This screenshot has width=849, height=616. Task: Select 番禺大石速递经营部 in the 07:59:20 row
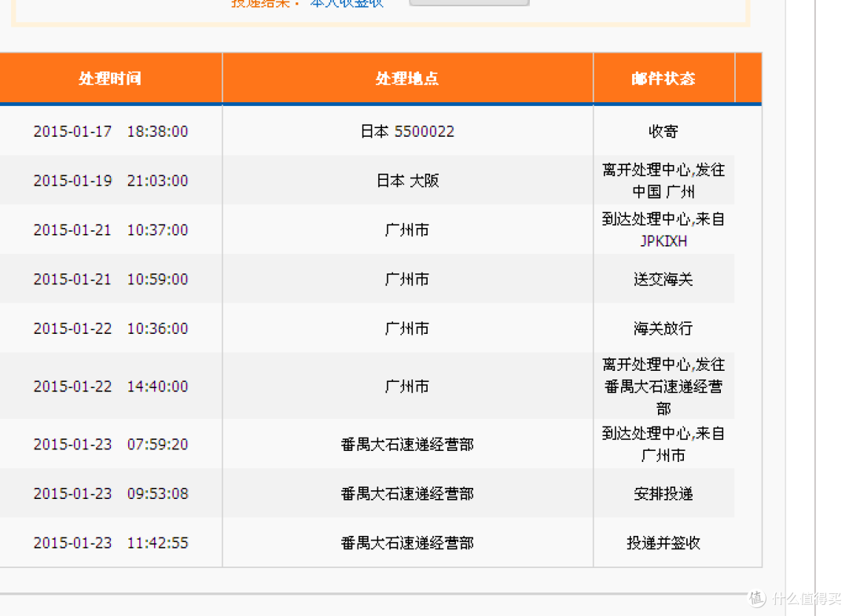(408, 445)
